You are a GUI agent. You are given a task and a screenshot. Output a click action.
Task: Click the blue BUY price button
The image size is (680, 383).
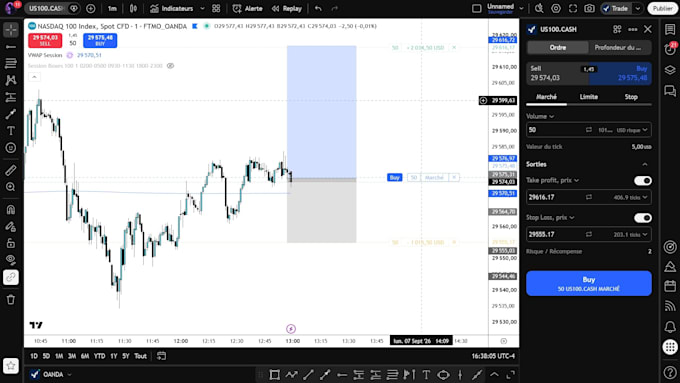pos(100,40)
